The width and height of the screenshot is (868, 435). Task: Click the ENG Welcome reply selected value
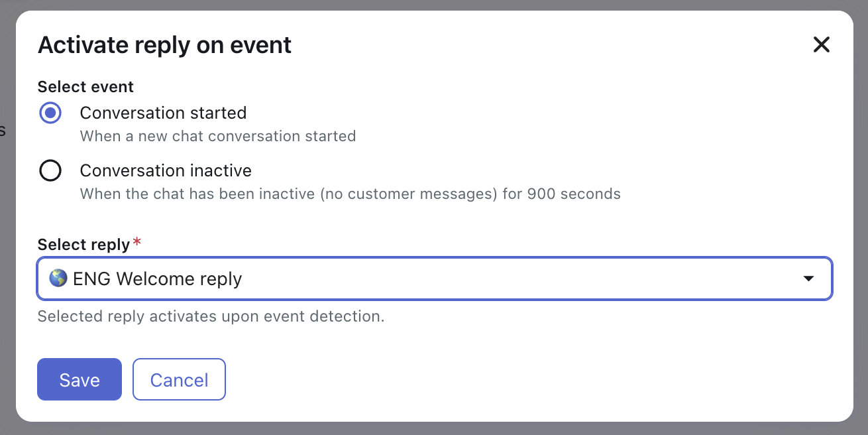tap(158, 279)
